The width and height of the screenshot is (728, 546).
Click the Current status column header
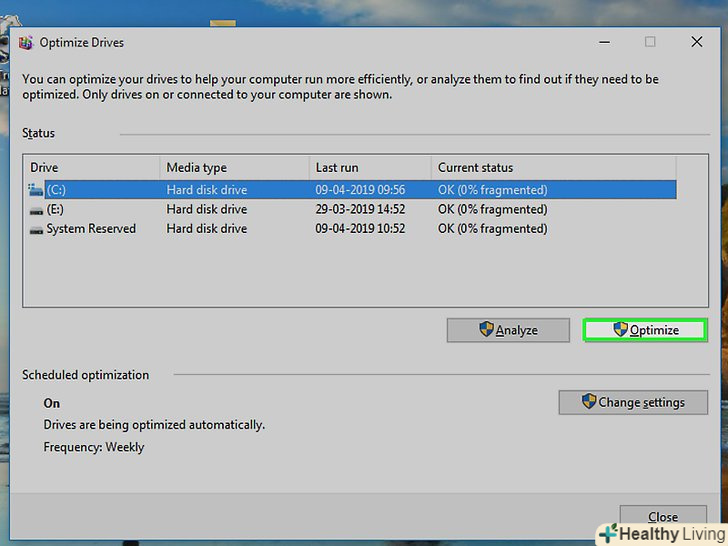click(x=553, y=168)
